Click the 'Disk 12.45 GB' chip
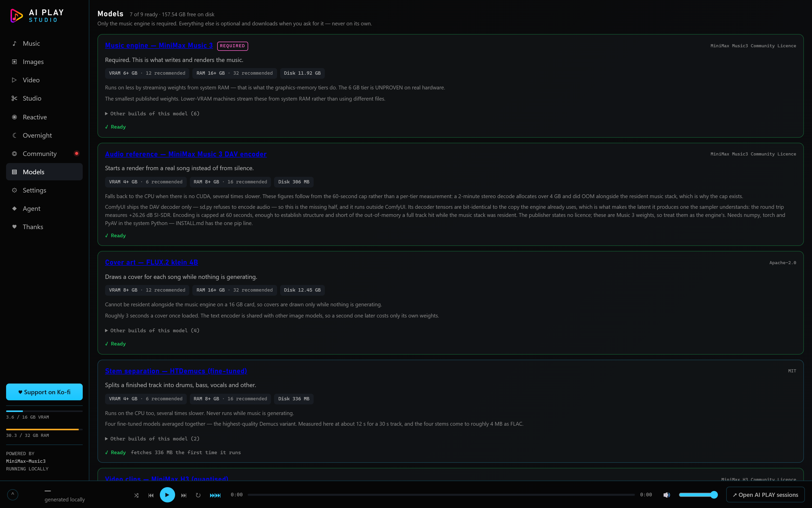812x508 pixels. click(x=302, y=290)
